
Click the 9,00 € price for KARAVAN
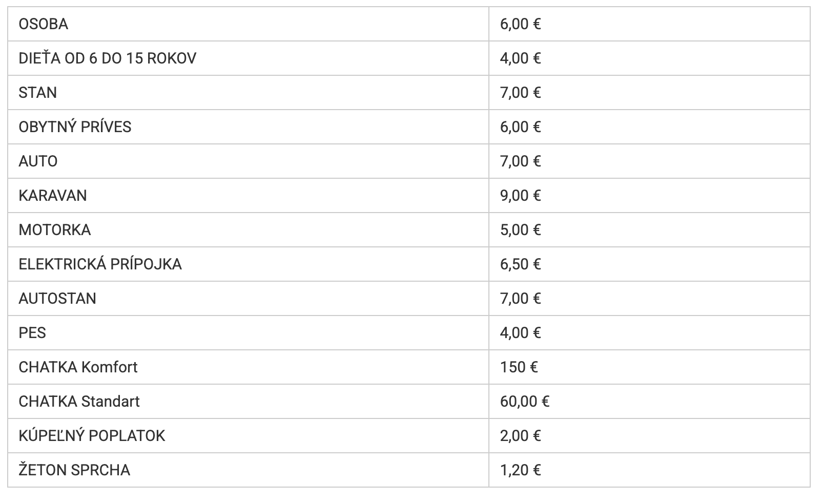point(521,196)
